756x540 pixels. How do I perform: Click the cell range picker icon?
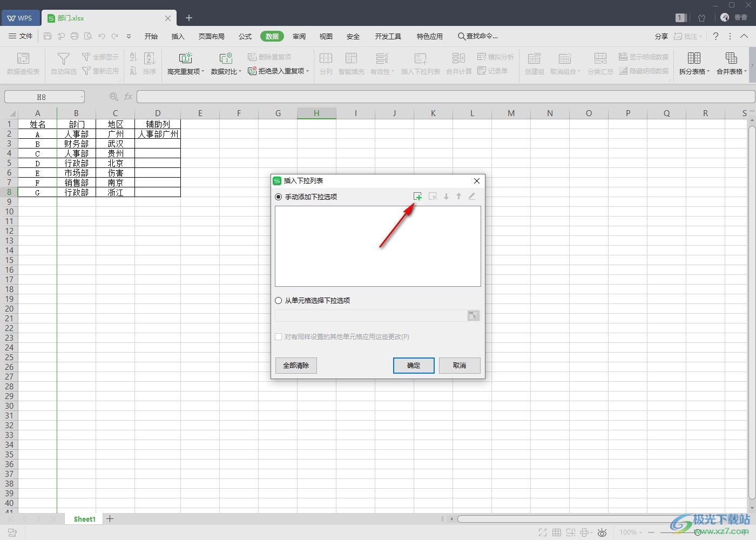tap(474, 316)
